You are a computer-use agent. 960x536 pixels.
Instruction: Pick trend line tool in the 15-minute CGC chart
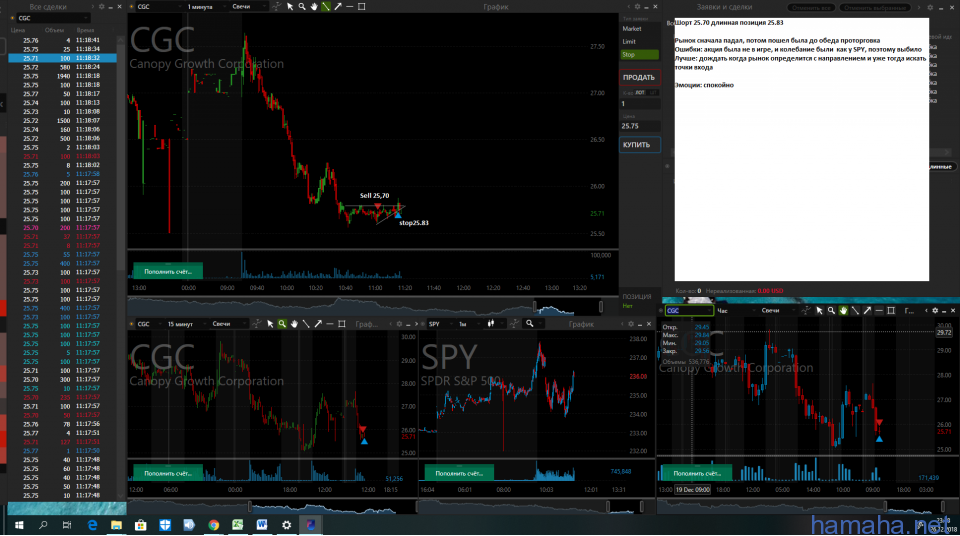[306, 324]
